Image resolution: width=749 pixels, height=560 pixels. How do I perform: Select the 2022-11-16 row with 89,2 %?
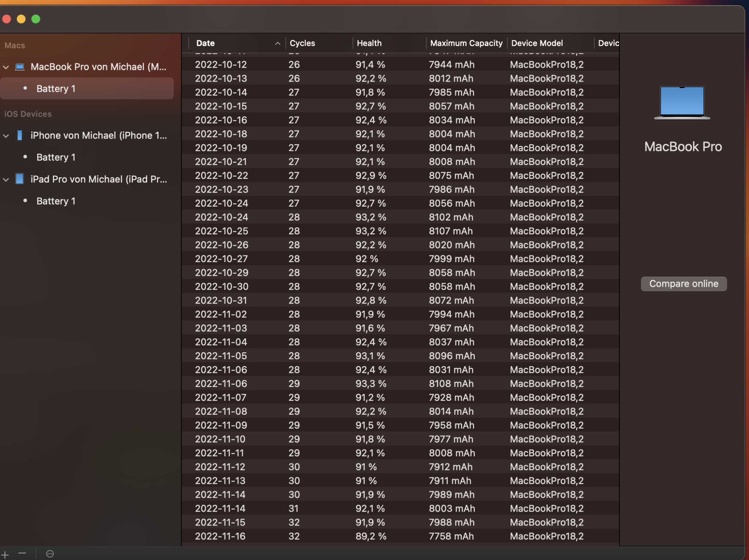click(374, 536)
